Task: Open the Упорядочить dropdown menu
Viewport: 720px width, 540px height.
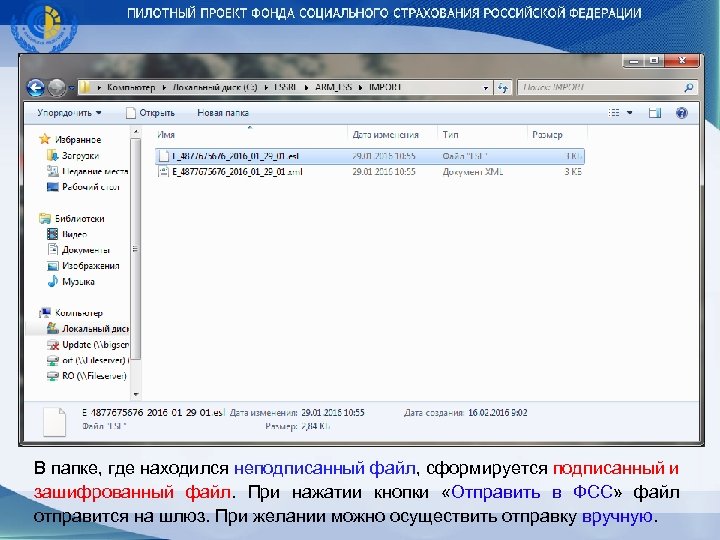Action: pyautogui.click(x=69, y=113)
